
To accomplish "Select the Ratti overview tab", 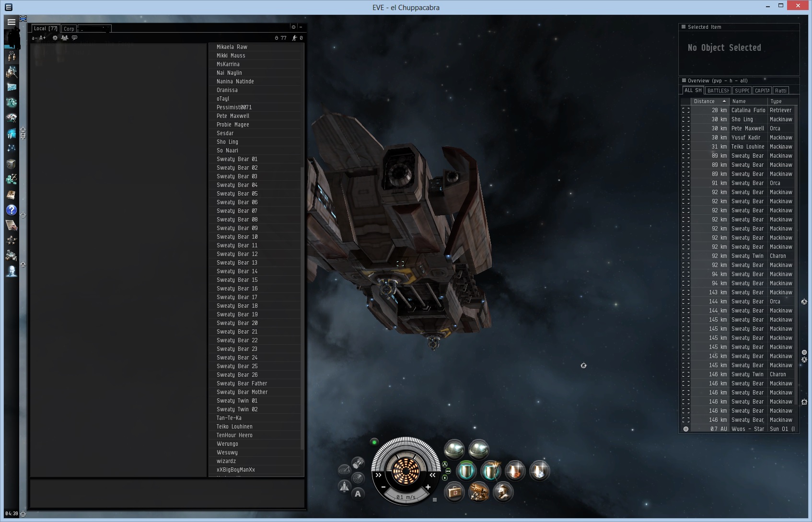I will 781,91.
